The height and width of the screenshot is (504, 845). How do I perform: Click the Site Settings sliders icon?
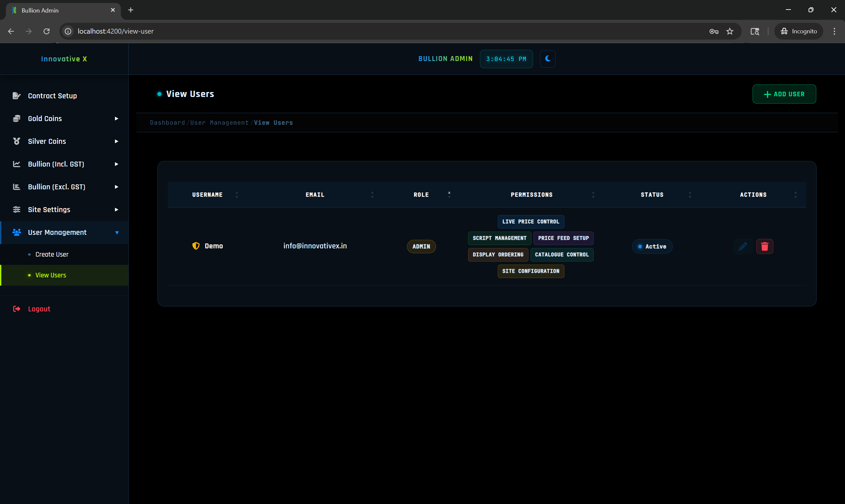[x=16, y=209]
